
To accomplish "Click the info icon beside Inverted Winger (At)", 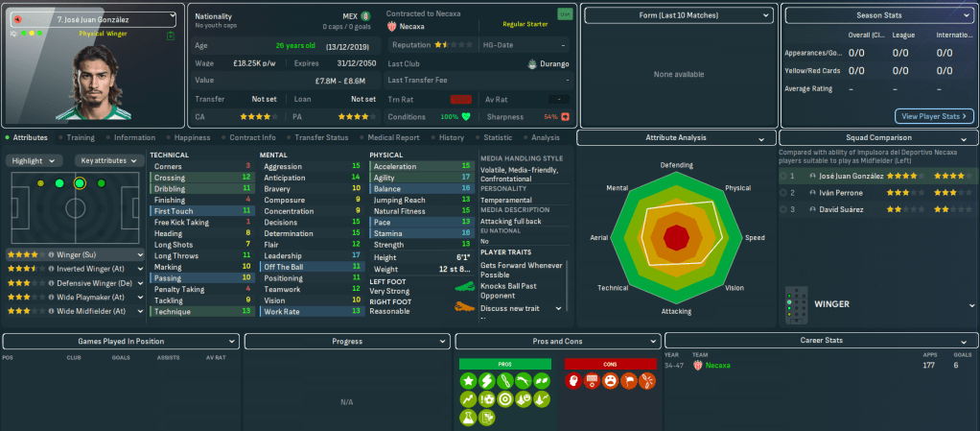I will click(x=52, y=269).
